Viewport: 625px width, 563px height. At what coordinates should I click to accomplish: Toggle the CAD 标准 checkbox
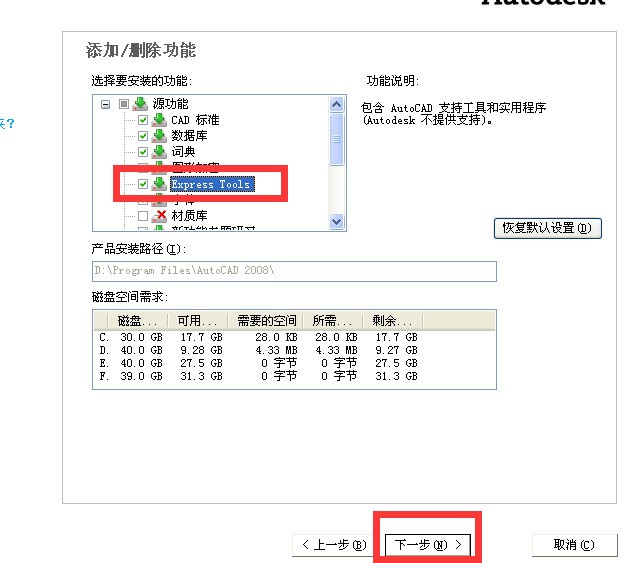coord(143,120)
